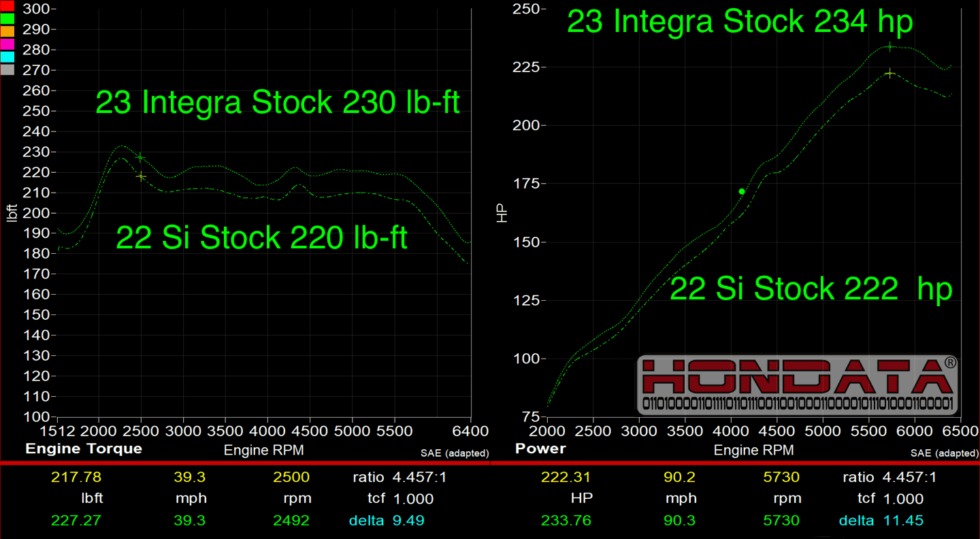Switch to the Engine Torque tab
Viewport: 980px width, 539px height.
click(83, 448)
